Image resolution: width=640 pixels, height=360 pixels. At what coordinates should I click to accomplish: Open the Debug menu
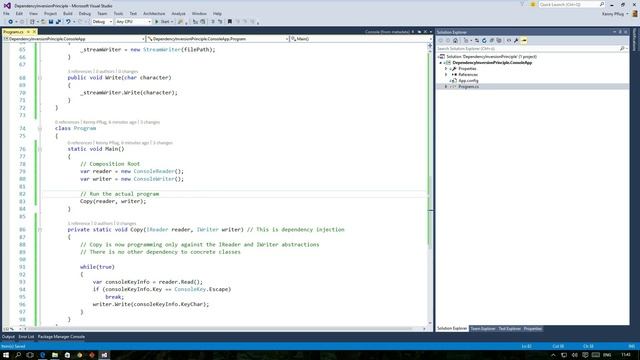tap(85, 13)
